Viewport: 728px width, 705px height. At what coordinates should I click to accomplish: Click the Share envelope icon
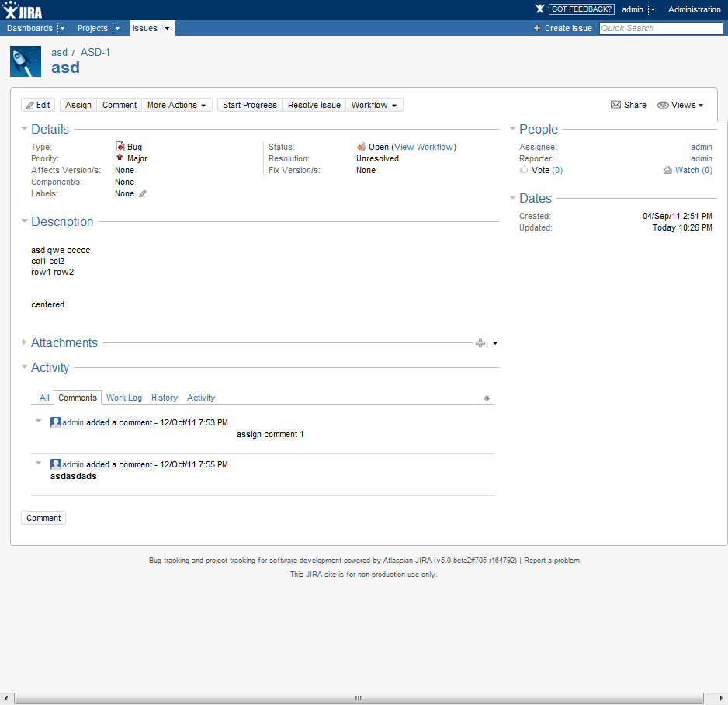(x=615, y=105)
